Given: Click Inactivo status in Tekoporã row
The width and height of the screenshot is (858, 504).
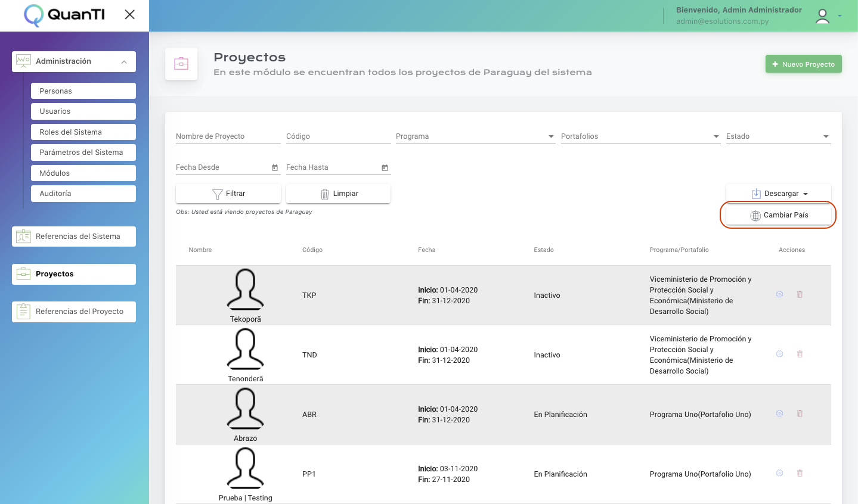Looking at the screenshot, I should coord(547,295).
